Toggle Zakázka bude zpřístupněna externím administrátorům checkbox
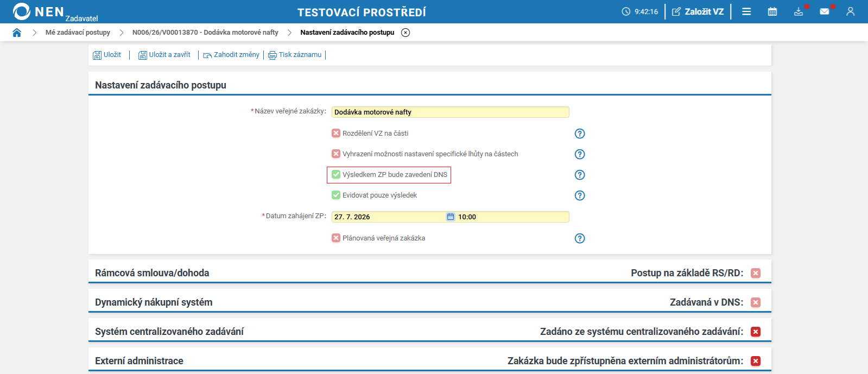The image size is (868, 374). pos(756,361)
